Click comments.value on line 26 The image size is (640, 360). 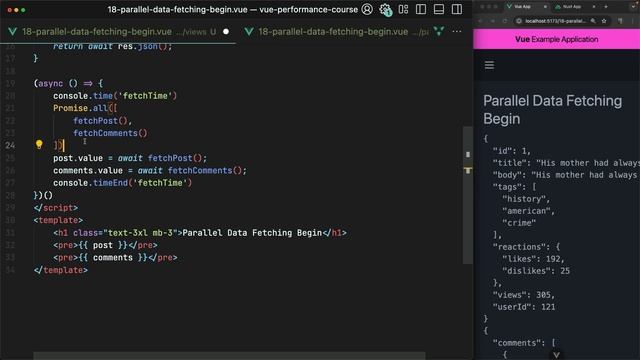click(x=88, y=171)
